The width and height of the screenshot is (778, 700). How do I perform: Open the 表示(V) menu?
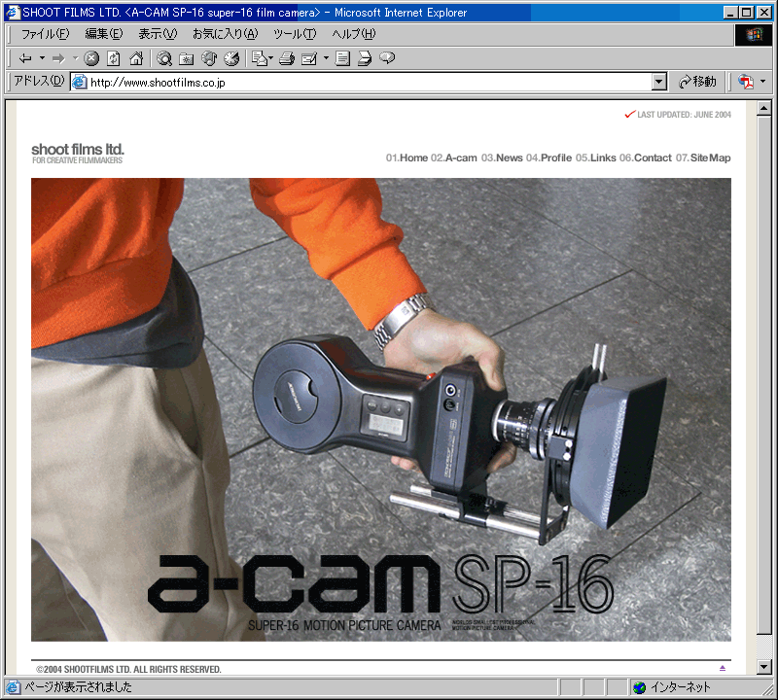pos(158,34)
